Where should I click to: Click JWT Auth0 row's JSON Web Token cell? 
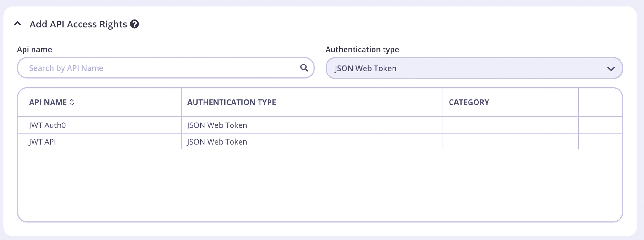coord(217,125)
